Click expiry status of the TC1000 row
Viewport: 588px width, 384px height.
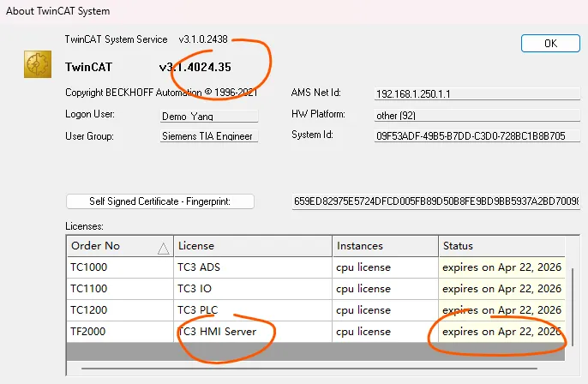501,267
